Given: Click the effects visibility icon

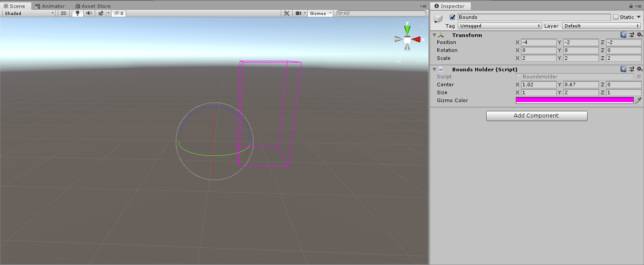Looking at the screenshot, I should (x=102, y=13).
